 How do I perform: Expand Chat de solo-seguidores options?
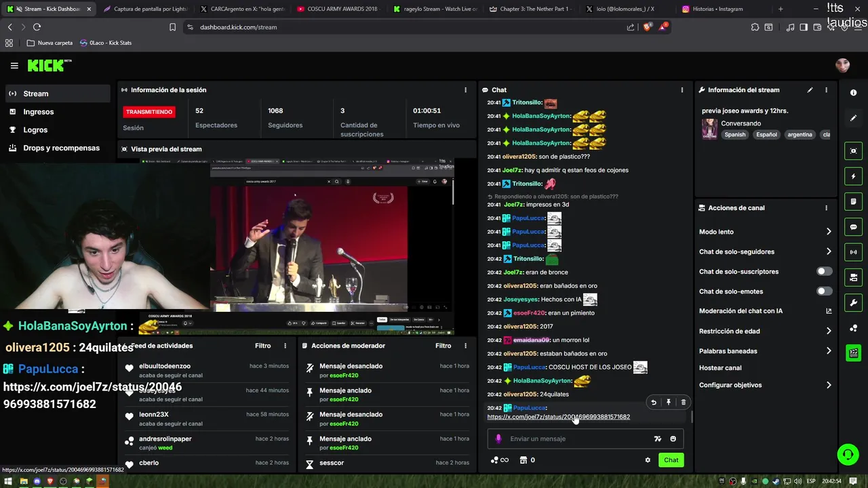pos(829,251)
